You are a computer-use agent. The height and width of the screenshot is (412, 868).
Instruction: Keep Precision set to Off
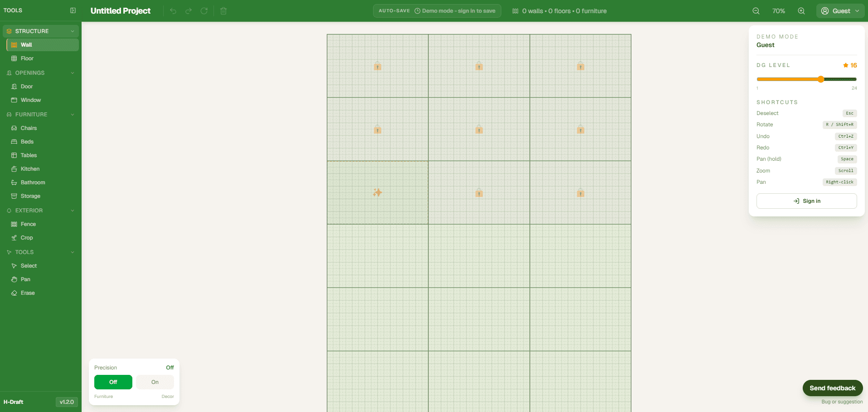point(113,382)
